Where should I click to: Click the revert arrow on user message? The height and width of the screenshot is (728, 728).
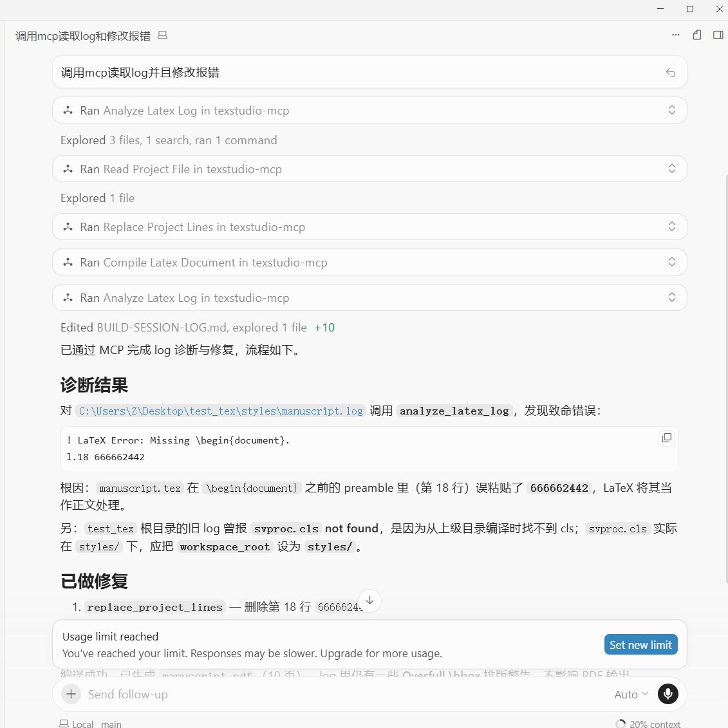pos(671,73)
